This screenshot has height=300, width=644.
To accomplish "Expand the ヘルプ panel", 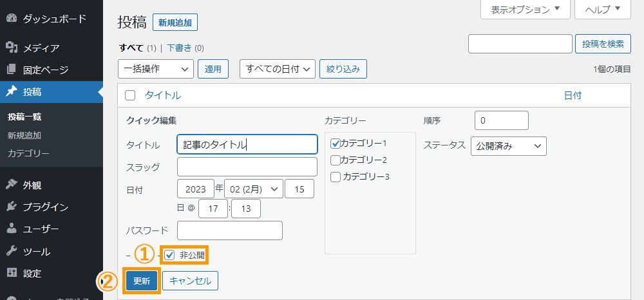I will [603, 10].
